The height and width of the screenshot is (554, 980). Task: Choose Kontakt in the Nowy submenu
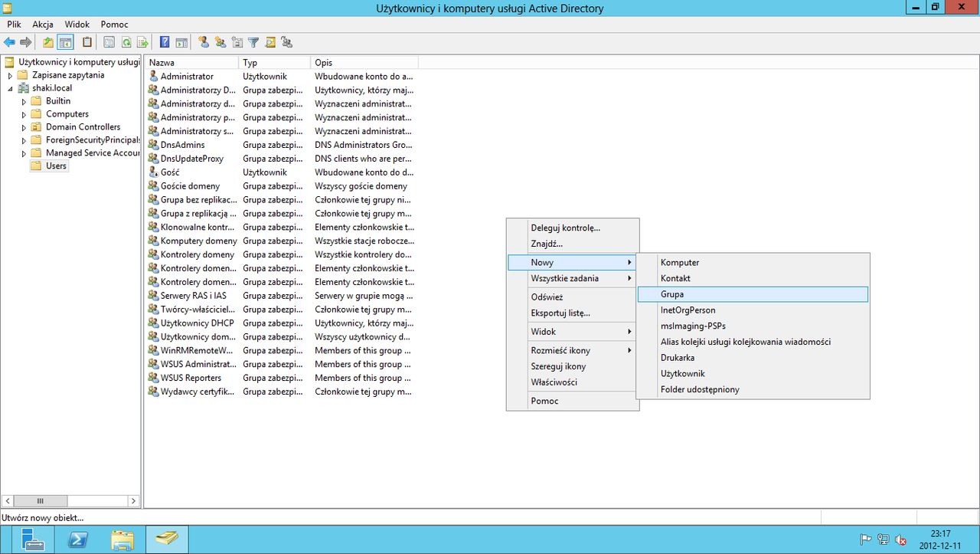coord(753,278)
